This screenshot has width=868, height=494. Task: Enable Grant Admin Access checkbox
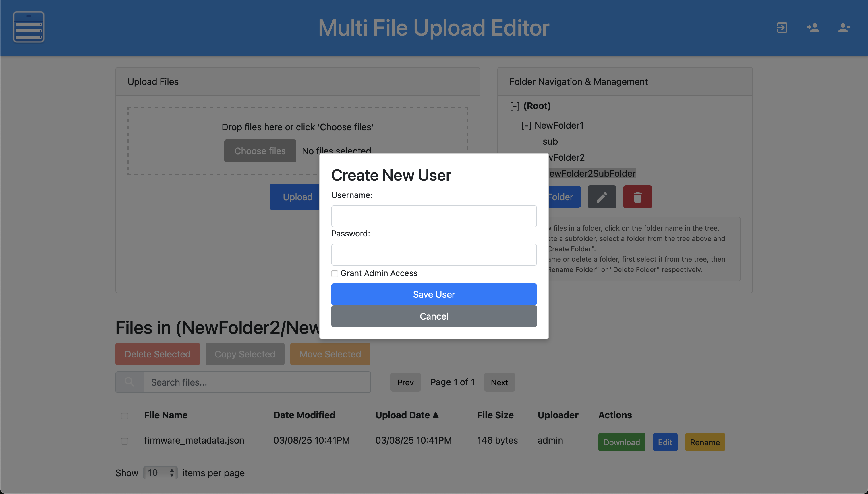point(335,273)
